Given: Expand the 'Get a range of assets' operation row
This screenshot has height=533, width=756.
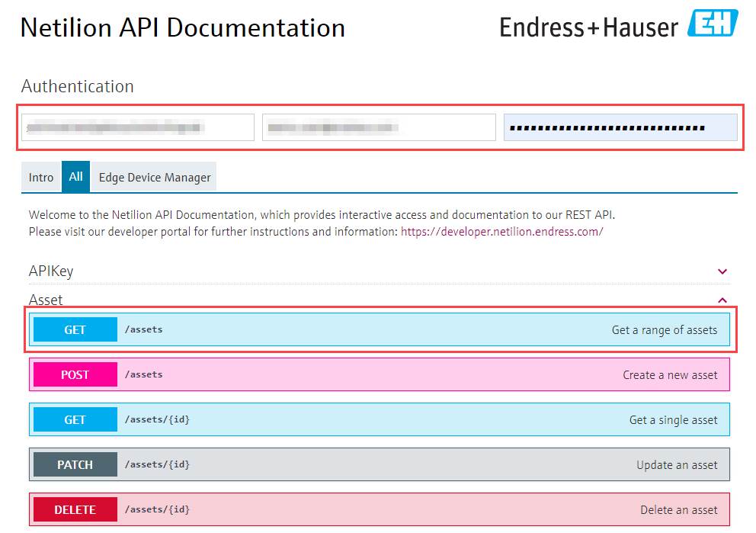Looking at the screenshot, I should 381,329.
